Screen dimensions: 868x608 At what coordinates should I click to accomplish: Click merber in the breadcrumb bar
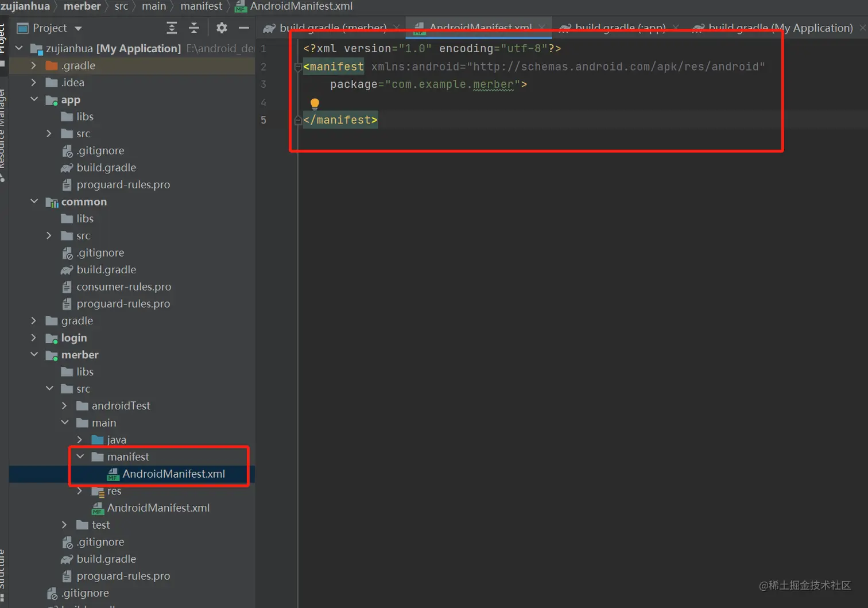pyautogui.click(x=82, y=6)
